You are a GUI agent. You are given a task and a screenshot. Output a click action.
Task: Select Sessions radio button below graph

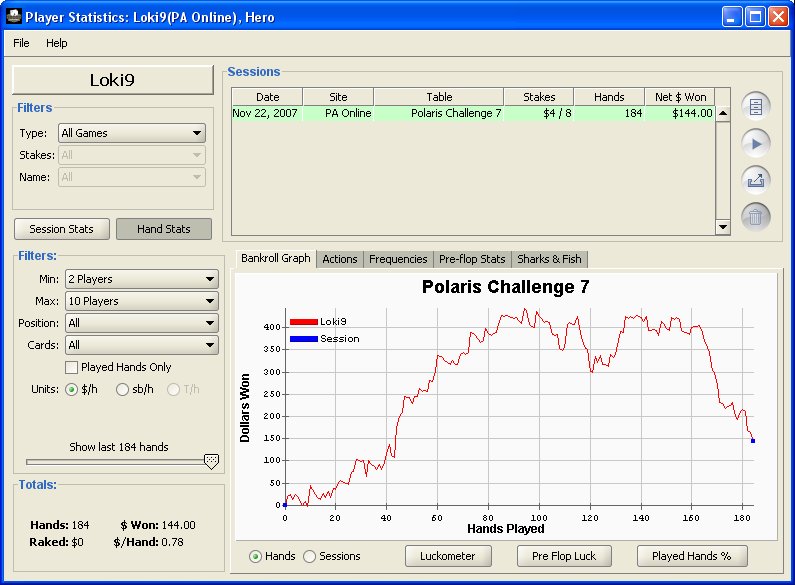(309, 556)
